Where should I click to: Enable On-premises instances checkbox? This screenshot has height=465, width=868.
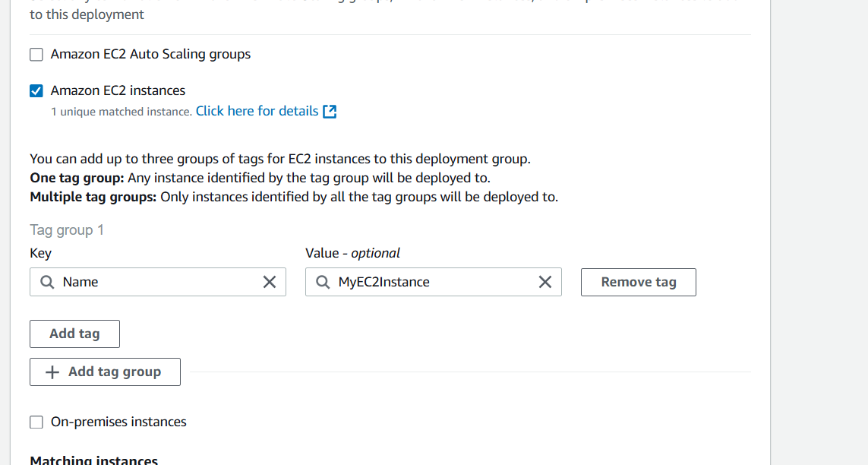point(36,422)
